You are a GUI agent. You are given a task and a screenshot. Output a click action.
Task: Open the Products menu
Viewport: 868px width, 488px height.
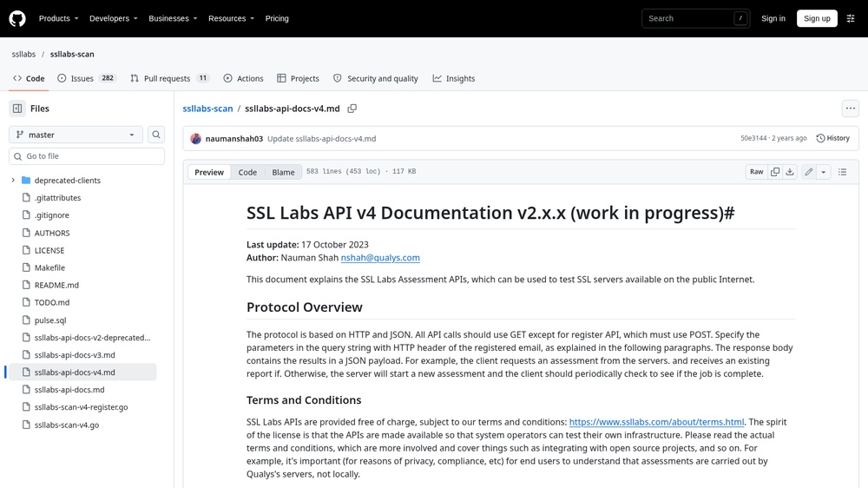click(59, 18)
